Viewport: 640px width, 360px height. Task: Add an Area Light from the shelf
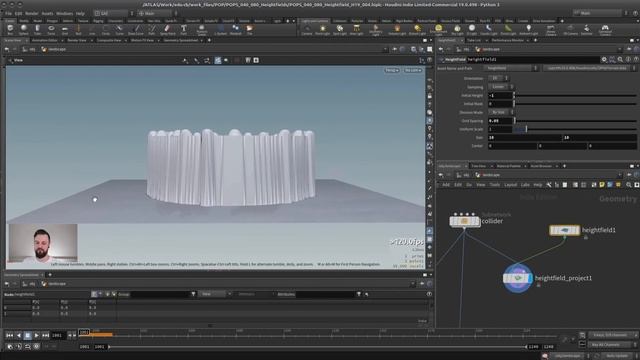356,29
